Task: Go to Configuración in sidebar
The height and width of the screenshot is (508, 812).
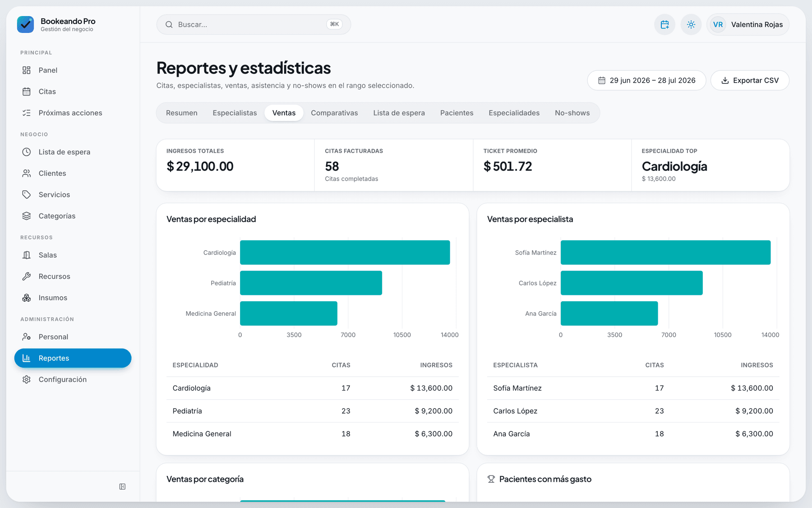Action: 73,379
